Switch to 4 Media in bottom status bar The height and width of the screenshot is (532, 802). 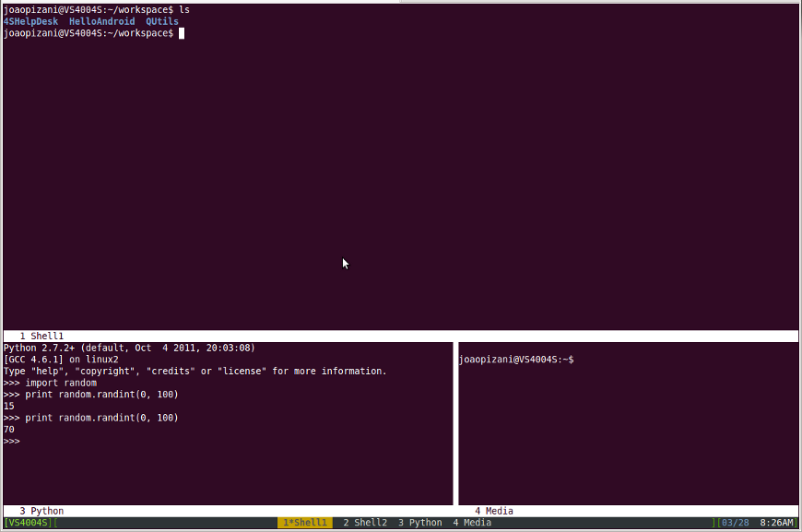pos(472,522)
